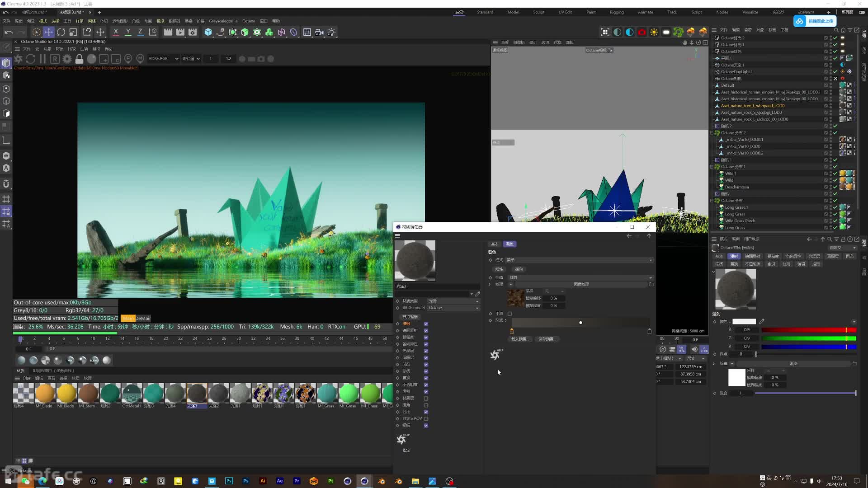Switch to the Sculpt layout tab
Screen dimensions: 868x488
click(538, 12)
